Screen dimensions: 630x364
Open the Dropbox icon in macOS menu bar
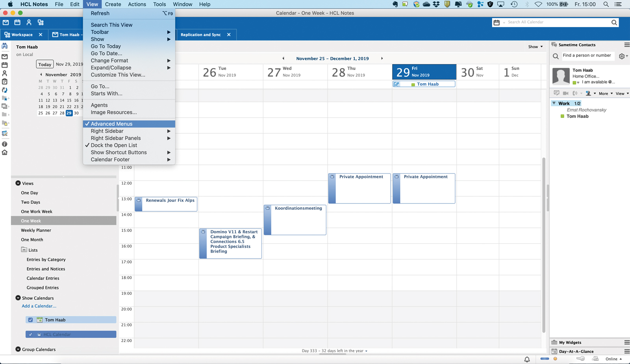(436, 4)
